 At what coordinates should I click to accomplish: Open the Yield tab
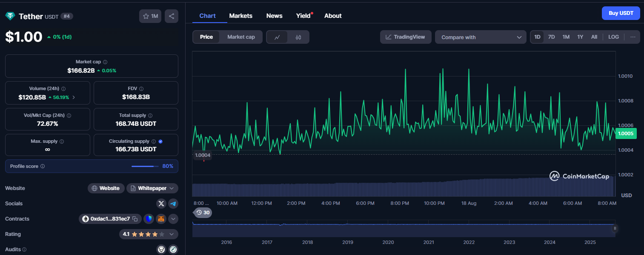click(x=303, y=16)
